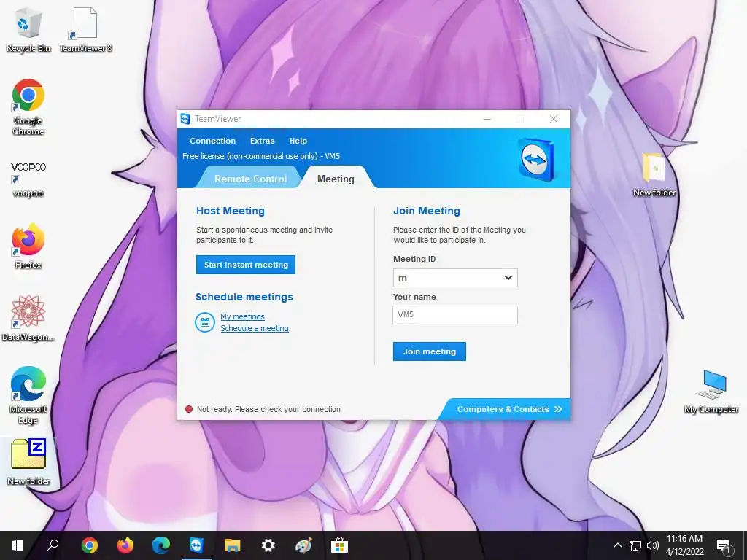
Task: Click the TeamViewer title bar app icon
Action: point(185,119)
